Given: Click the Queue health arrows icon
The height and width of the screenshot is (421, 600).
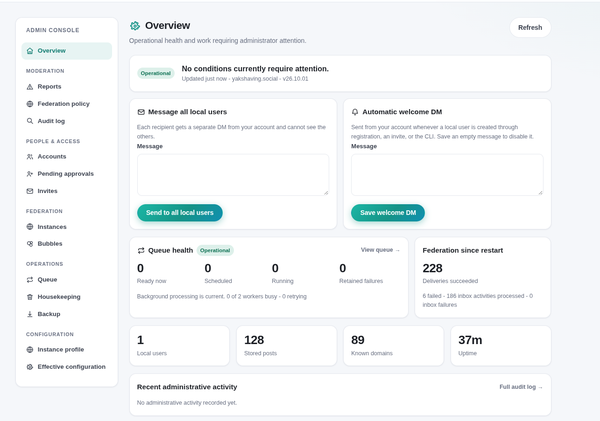Looking at the screenshot, I should (x=141, y=251).
